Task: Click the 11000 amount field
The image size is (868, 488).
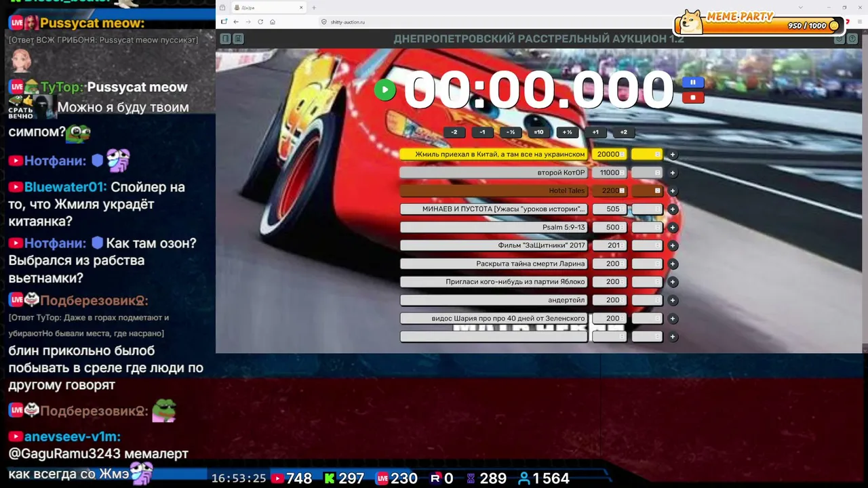Action: click(x=609, y=173)
